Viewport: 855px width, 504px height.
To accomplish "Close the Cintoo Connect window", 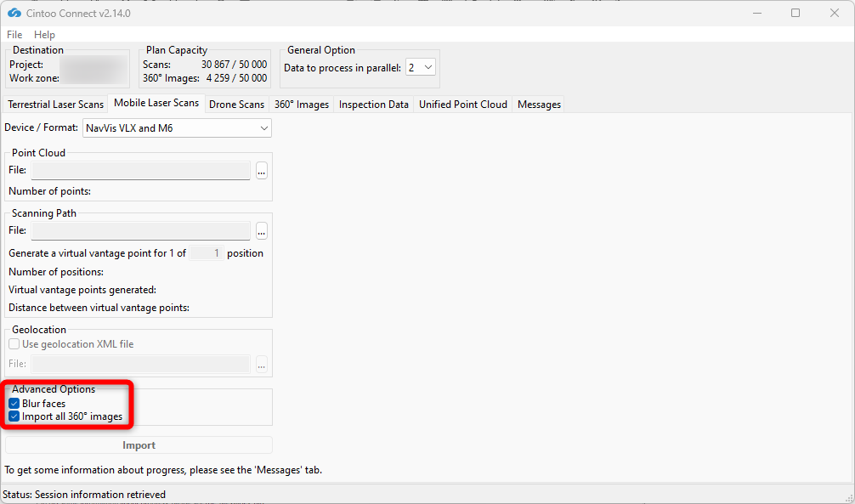I will [835, 13].
